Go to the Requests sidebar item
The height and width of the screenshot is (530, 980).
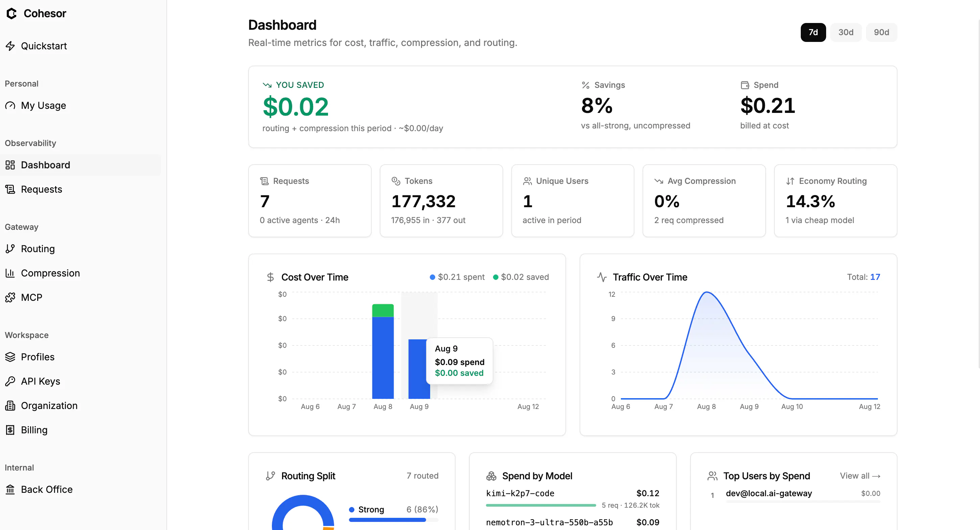click(x=80, y=189)
